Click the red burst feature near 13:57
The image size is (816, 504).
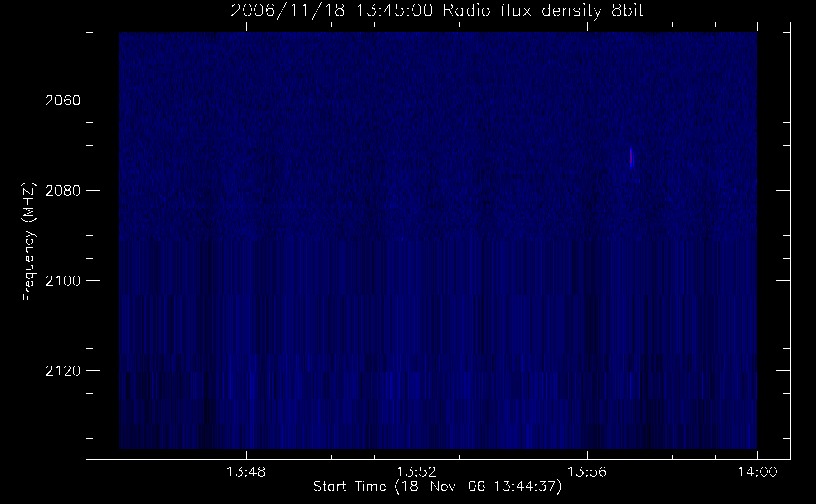coord(631,157)
